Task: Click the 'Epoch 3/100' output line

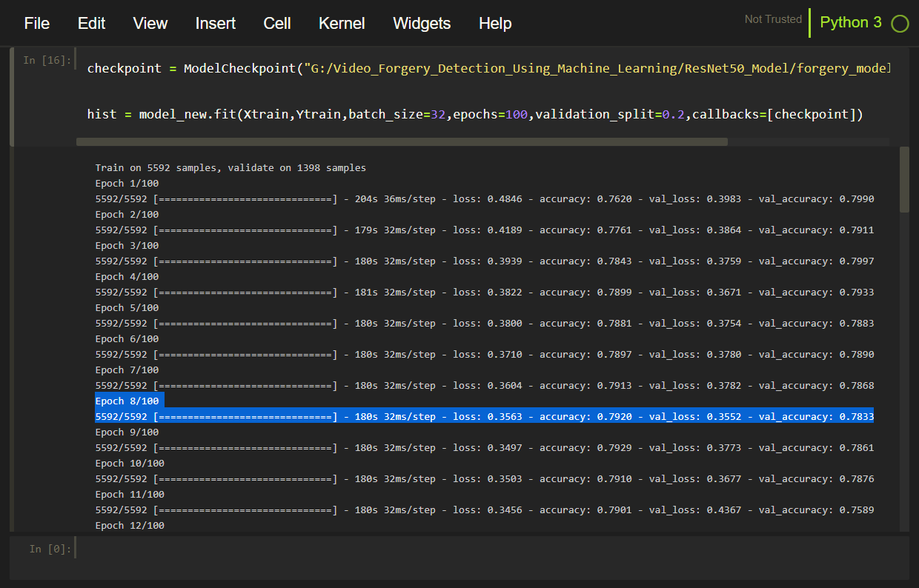Action: [x=127, y=246]
